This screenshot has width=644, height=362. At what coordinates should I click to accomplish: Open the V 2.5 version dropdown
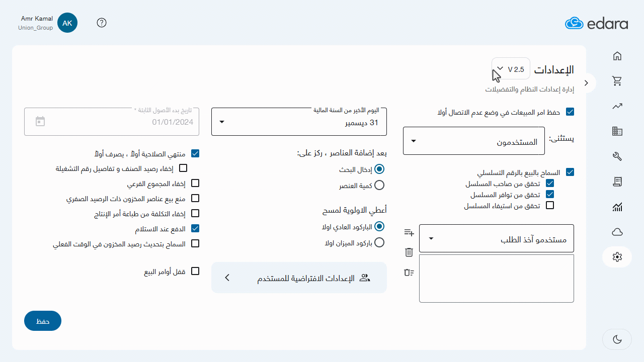[511, 69]
